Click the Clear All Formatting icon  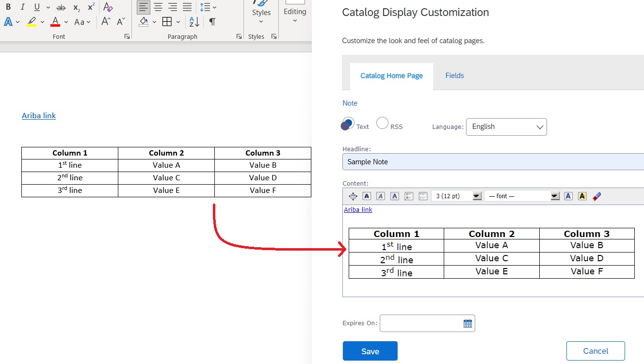(109, 7)
